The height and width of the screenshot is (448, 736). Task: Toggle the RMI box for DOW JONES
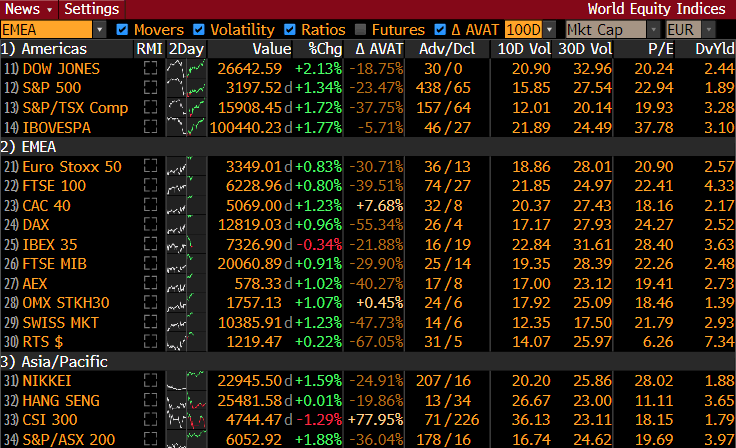click(x=150, y=68)
